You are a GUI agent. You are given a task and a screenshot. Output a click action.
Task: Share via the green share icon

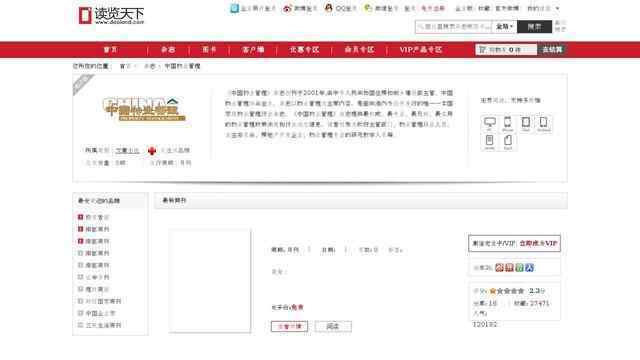click(519, 268)
